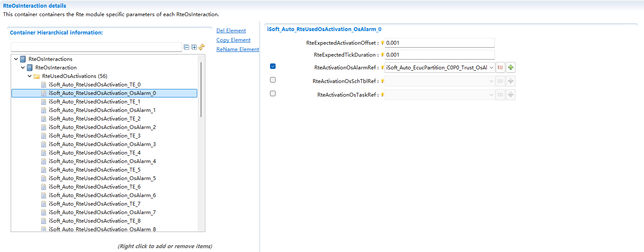
Task: Click lightbulb hint next to RteExpectedActivationOffset
Action: coord(382,43)
